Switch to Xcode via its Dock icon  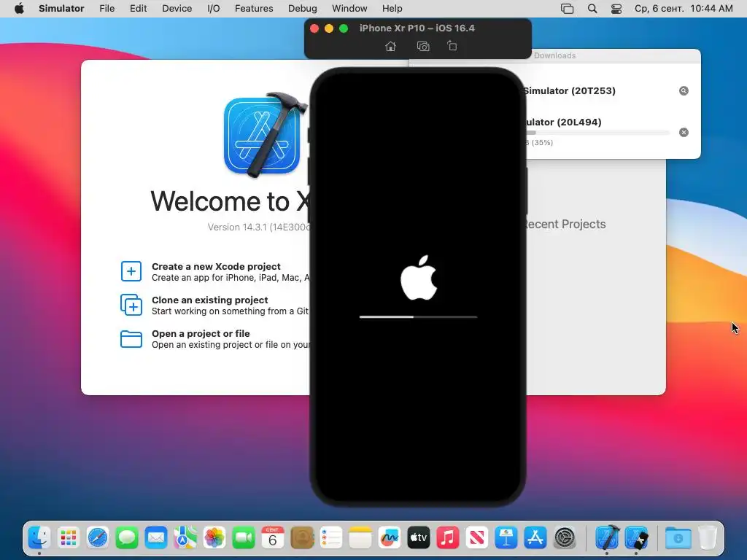tap(607, 538)
